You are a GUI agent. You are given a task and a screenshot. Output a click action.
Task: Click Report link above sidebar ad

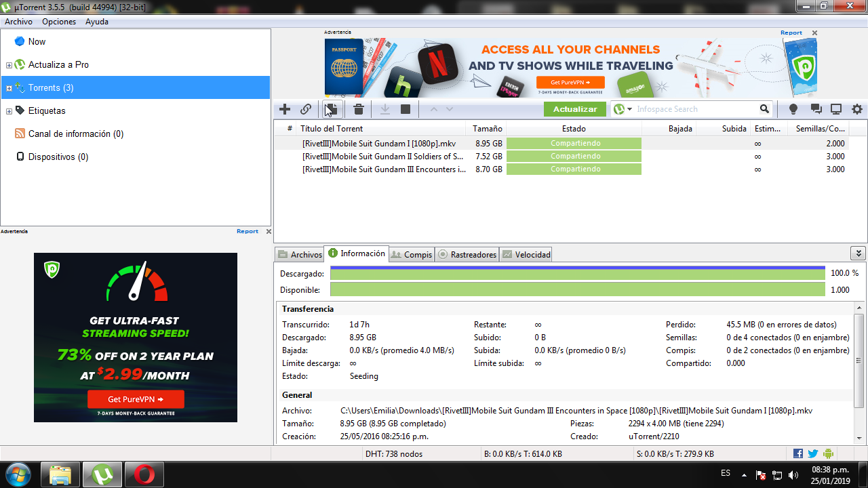pos(248,231)
